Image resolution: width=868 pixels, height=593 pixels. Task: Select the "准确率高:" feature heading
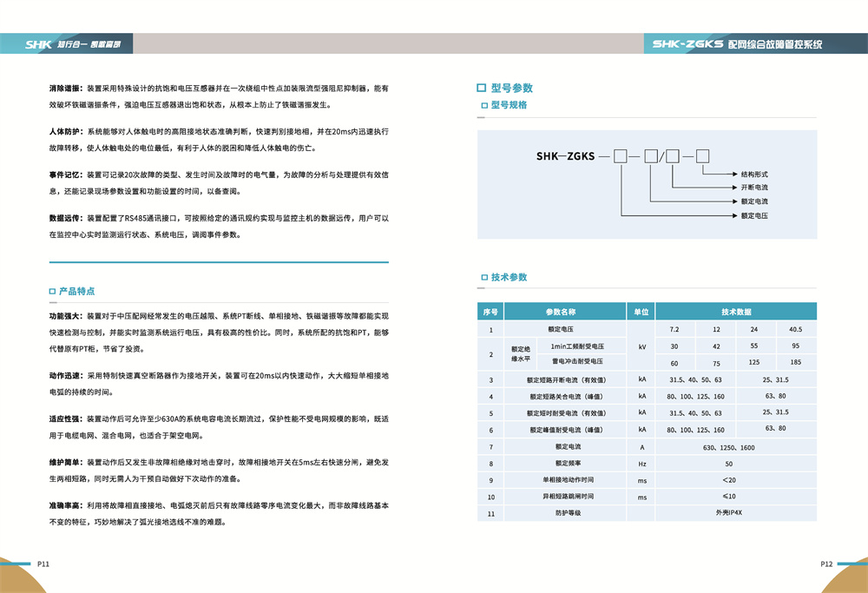point(66,505)
